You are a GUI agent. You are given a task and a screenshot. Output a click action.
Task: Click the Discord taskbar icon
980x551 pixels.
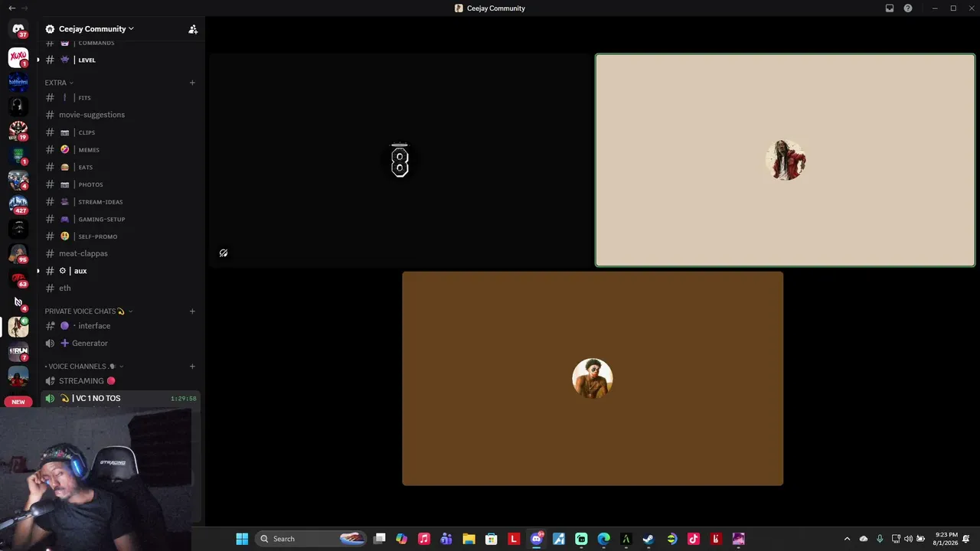coord(537,539)
